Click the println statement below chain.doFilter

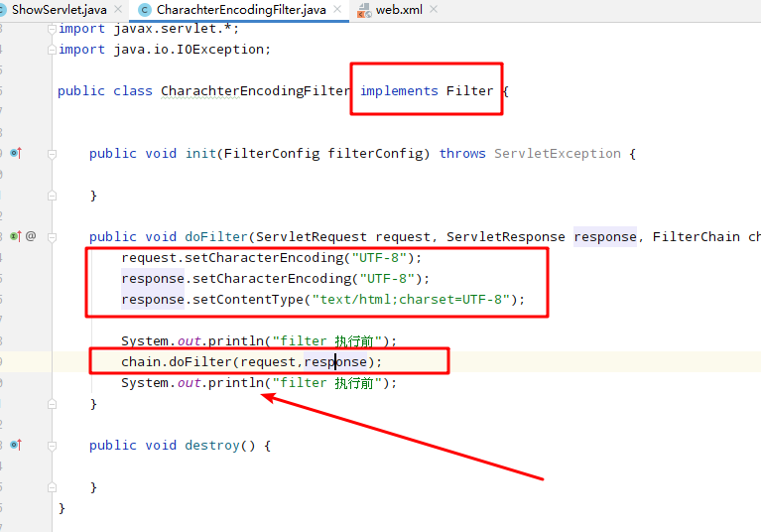click(259, 383)
